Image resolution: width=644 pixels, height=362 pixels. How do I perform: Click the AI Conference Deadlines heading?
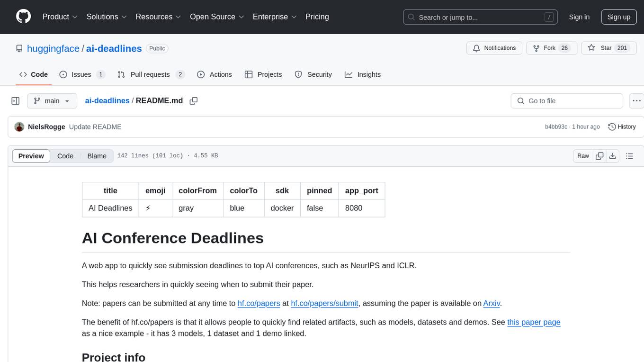(173, 238)
